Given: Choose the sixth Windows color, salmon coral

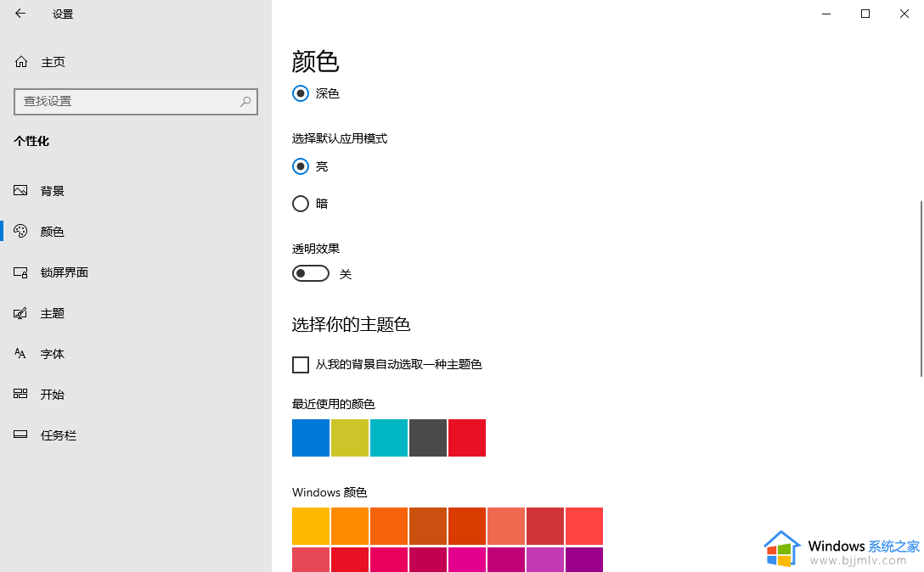Looking at the screenshot, I should point(505,526).
